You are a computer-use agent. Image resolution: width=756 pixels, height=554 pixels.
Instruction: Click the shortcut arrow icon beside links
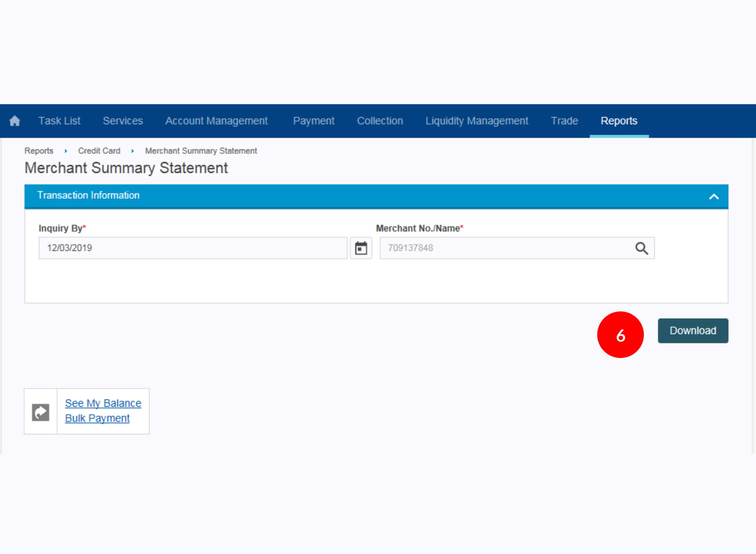click(x=41, y=412)
